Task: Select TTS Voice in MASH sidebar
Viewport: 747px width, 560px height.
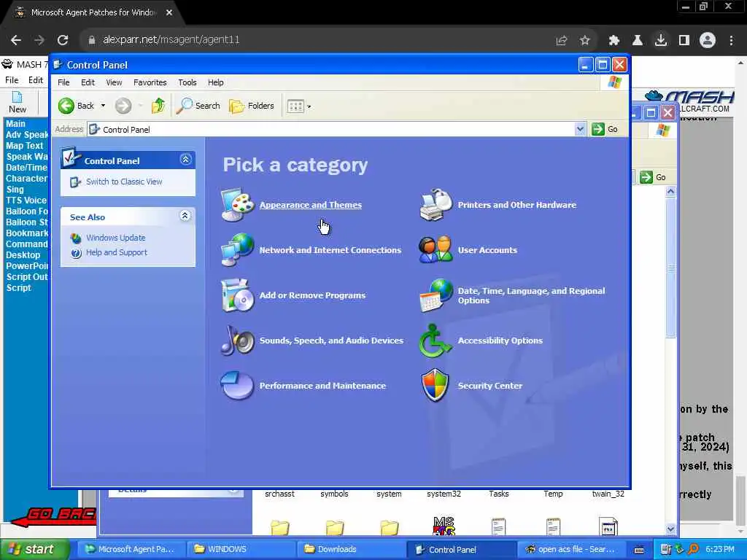Action: coord(26,201)
